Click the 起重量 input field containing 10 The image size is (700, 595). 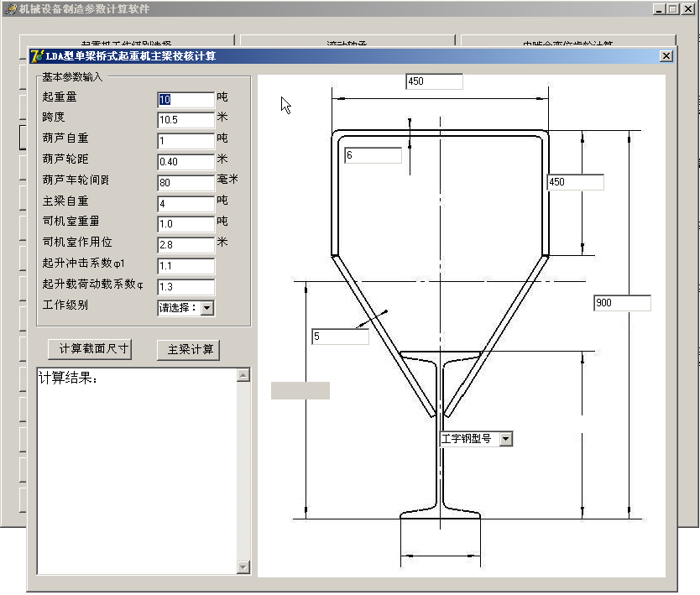click(x=186, y=100)
